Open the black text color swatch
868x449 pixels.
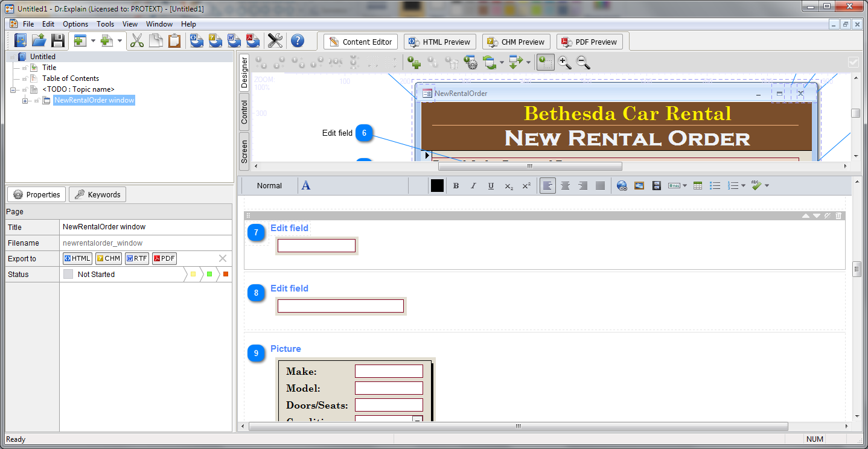437,186
